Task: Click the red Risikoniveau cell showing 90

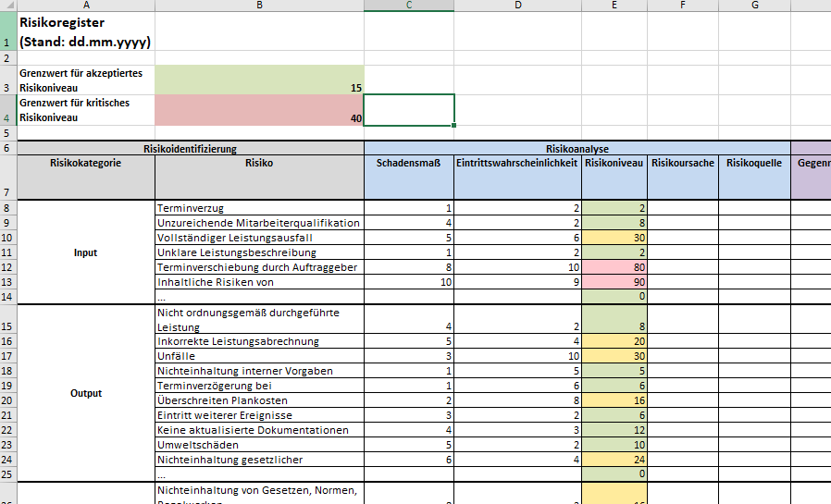Action: pyautogui.click(x=614, y=282)
